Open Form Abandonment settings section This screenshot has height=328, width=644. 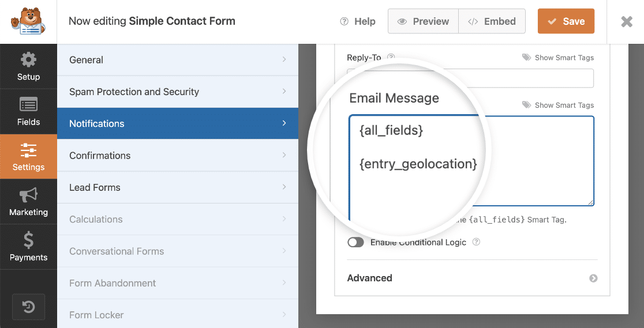(x=177, y=283)
